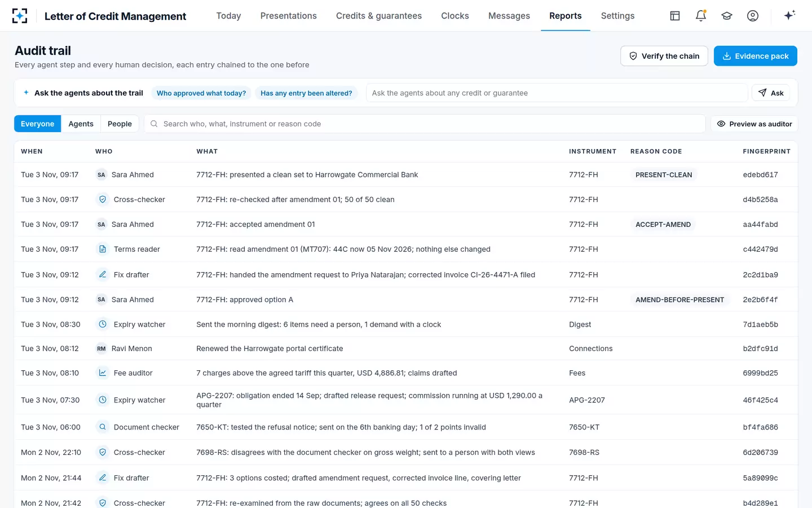Click Cross-checker shield icon in 7698-RS row

point(103,452)
